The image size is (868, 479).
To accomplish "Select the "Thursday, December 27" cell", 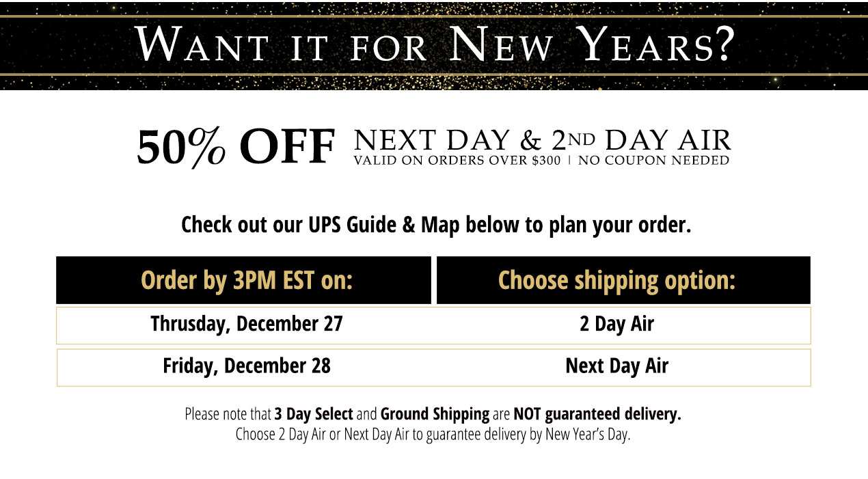I will 247,324.
